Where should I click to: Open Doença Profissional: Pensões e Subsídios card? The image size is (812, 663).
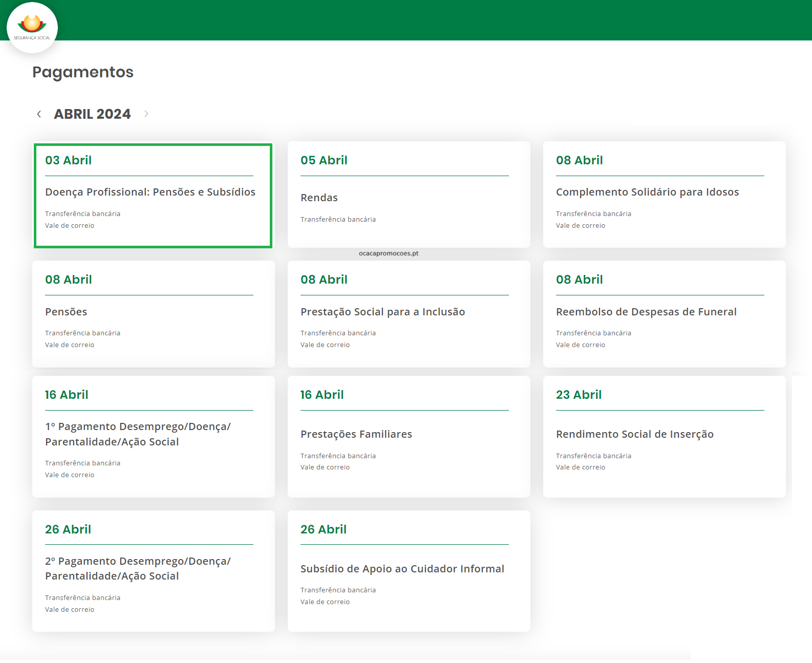(150, 193)
